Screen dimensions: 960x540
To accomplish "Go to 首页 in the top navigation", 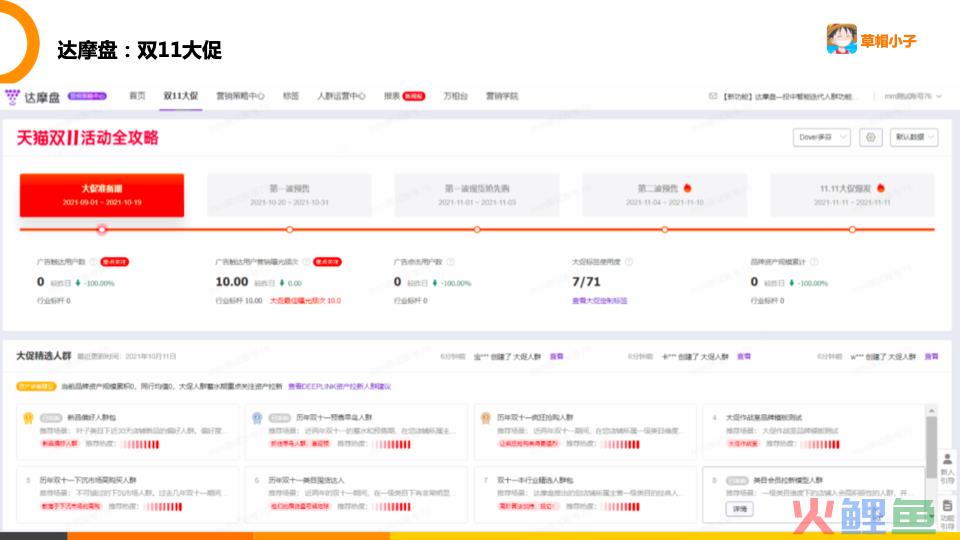I will pyautogui.click(x=137, y=96).
